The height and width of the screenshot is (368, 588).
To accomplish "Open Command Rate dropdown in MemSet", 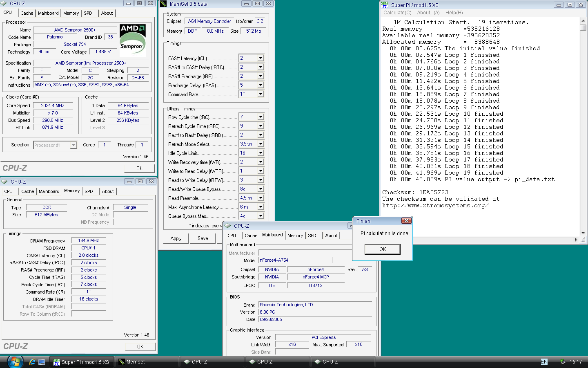I will click(261, 94).
